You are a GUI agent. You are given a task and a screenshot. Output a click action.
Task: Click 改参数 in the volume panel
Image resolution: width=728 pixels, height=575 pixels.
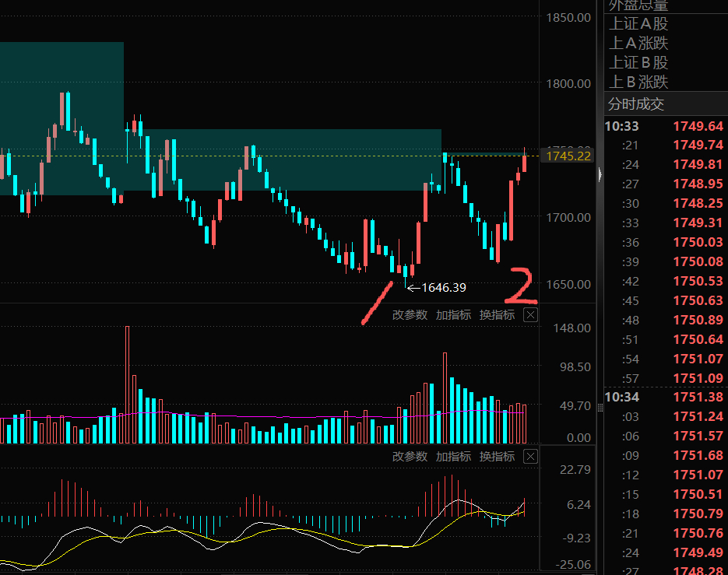[410, 315]
